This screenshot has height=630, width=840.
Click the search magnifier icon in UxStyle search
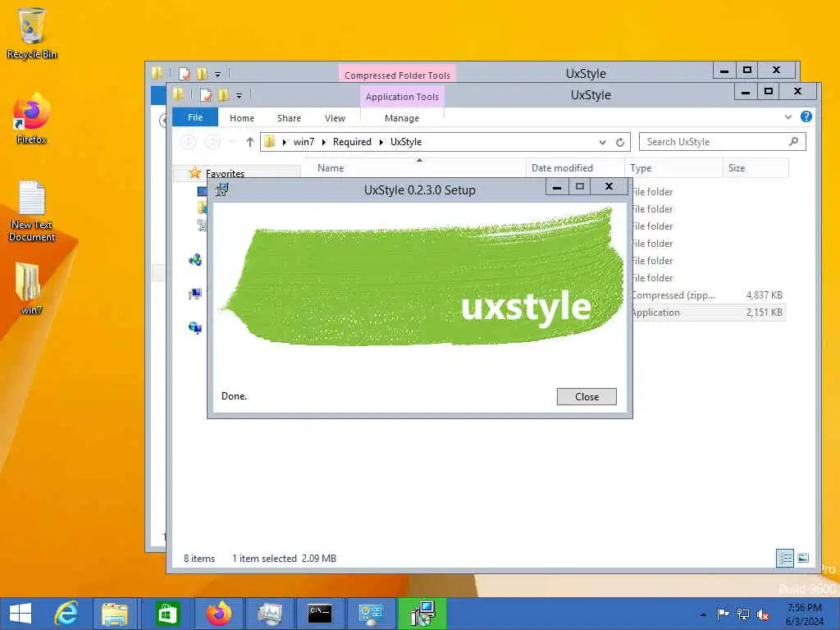(793, 141)
